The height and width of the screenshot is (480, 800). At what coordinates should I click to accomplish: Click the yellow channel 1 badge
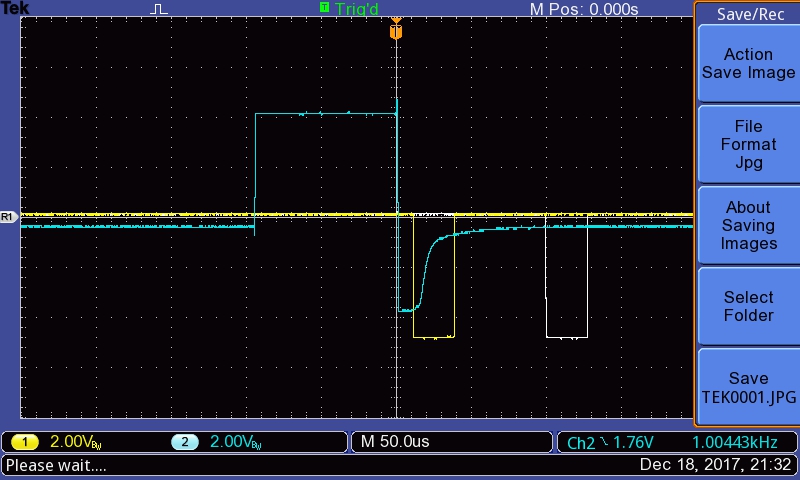[x=24, y=442]
